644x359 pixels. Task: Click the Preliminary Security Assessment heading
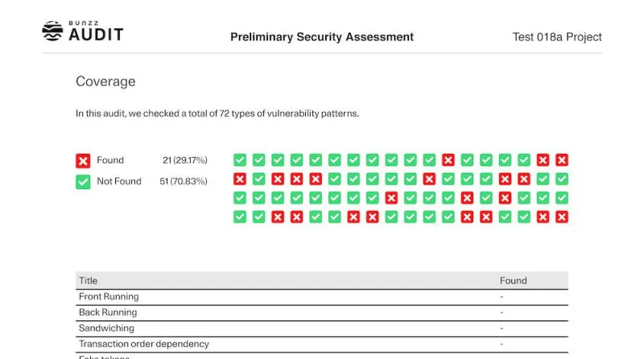point(322,37)
